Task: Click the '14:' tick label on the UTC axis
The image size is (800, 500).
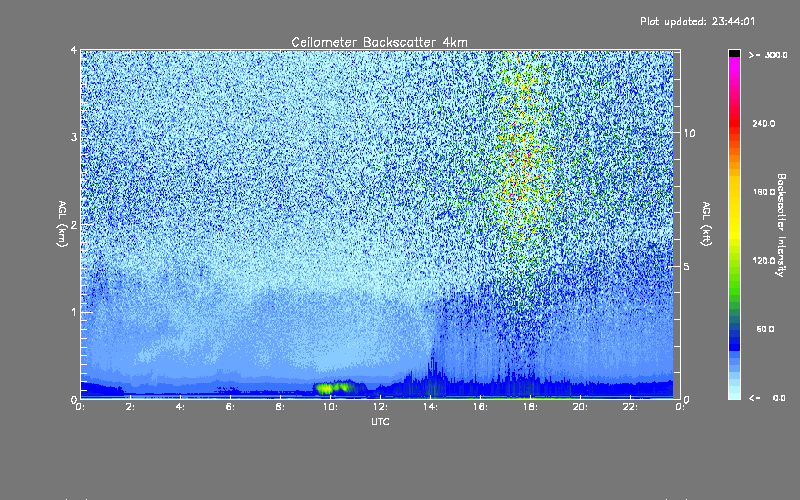Action: coord(430,407)
